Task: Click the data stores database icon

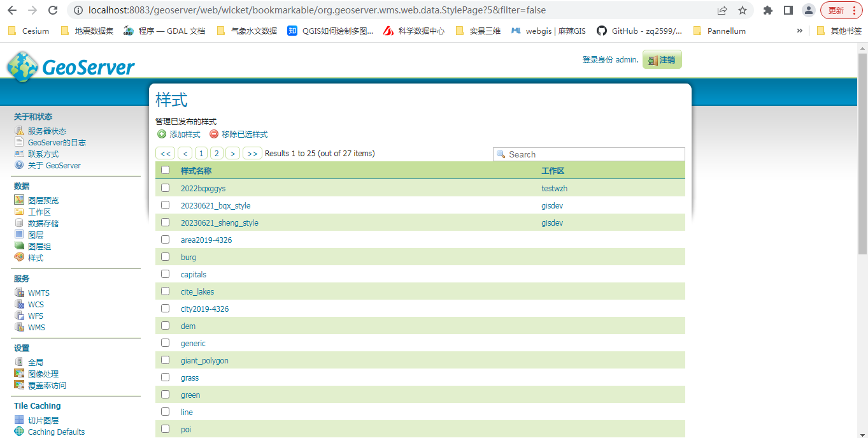Action: coord(19,223)
